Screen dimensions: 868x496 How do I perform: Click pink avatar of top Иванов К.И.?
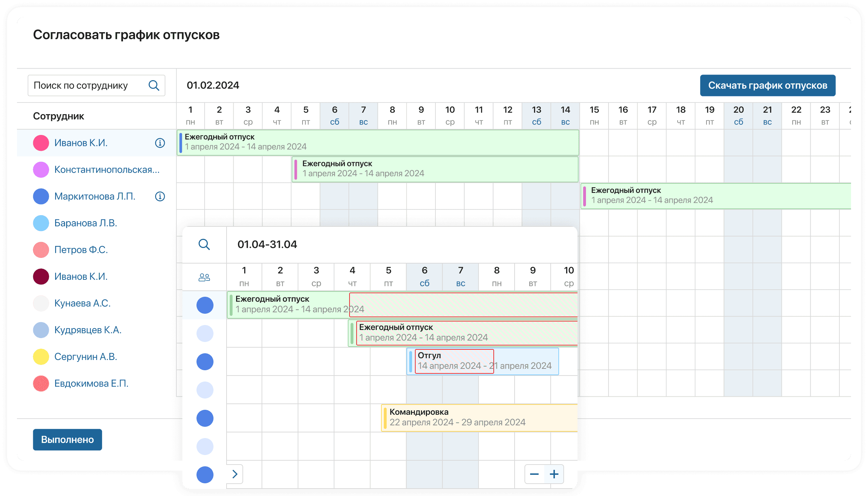41,143
